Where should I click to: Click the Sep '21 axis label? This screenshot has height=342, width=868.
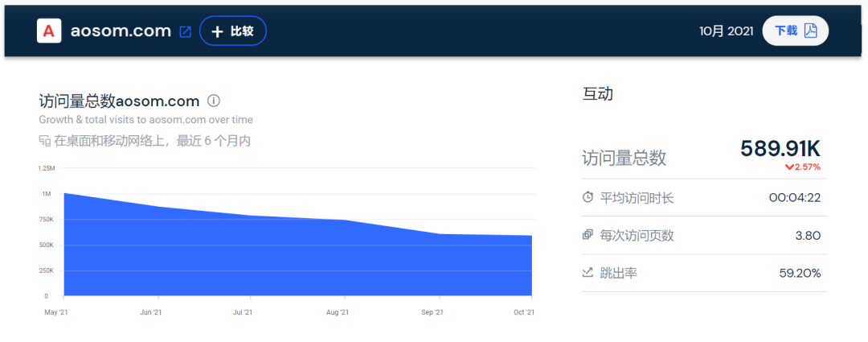(x=432, y=312)
